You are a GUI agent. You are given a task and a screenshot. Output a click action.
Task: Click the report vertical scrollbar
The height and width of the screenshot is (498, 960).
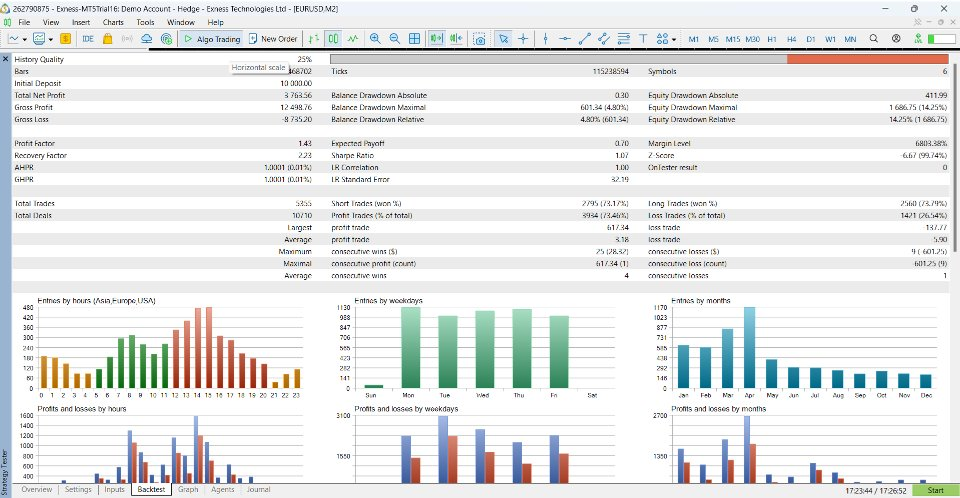(953, 157)
